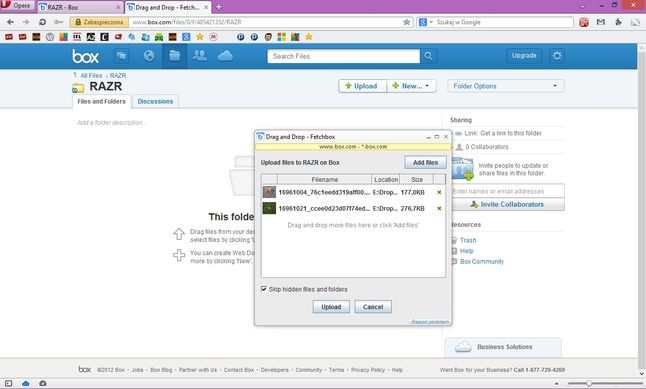Switch to Files and Folders tab
The image size is (646, 389).
tap(101, 101)
